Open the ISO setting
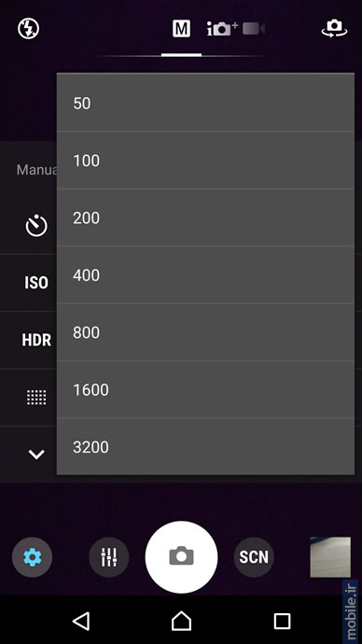Viewport: 362px width, 644px height. (x=36, y=283)
